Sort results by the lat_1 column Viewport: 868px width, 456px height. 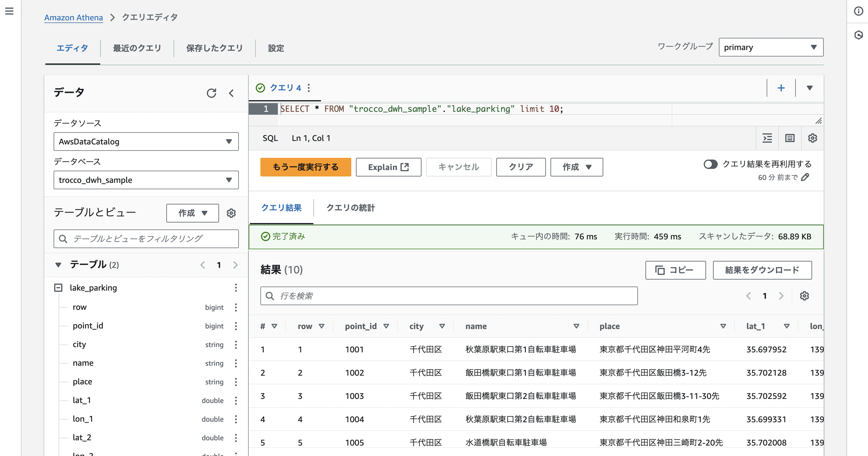[x=787, y=326]
